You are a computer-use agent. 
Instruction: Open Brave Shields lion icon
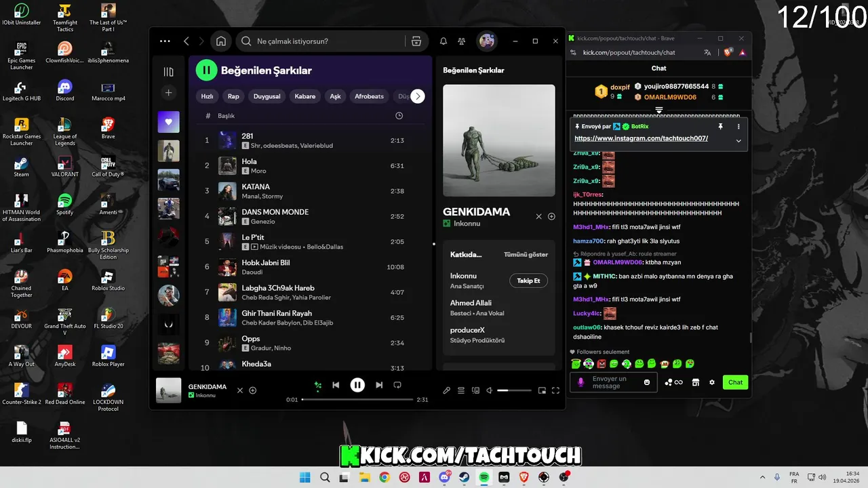coord(728,52)
